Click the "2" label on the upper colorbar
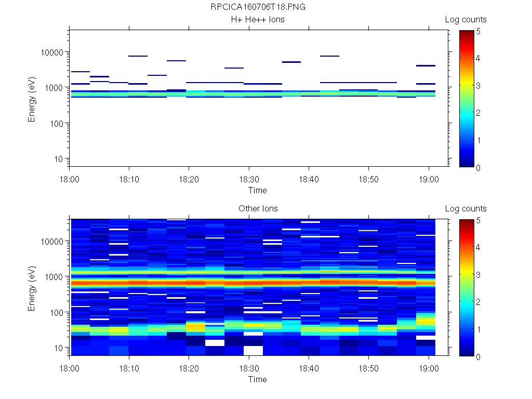The image size is (532, 399). tap(478, 113)
